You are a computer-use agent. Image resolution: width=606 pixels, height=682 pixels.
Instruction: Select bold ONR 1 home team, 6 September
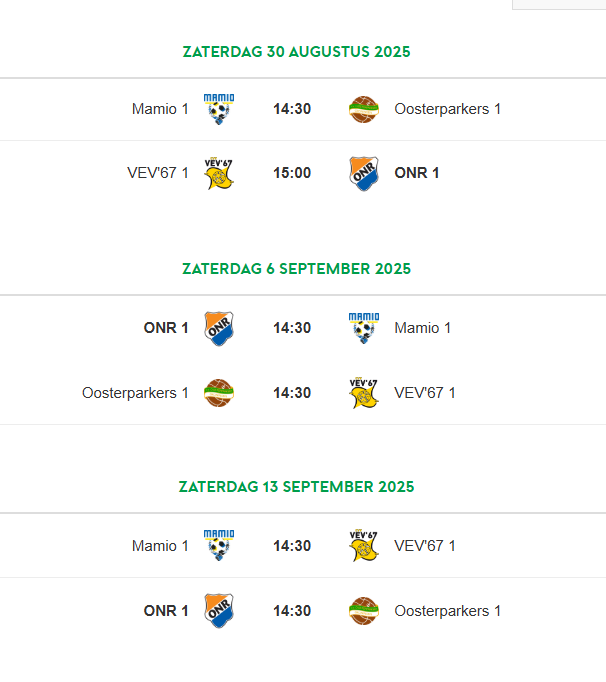tap(166, 328)
